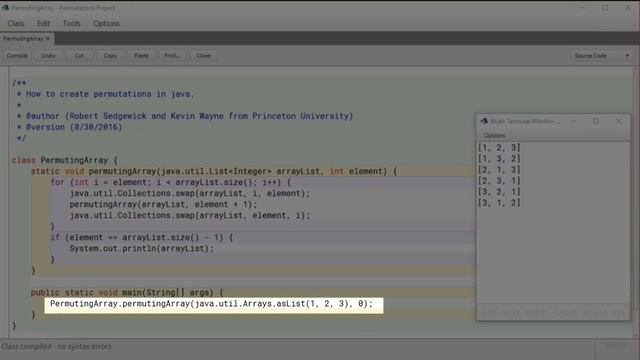Click terminal output line [1, 3, 2]
640x360 pixels.
coord(499,158)
